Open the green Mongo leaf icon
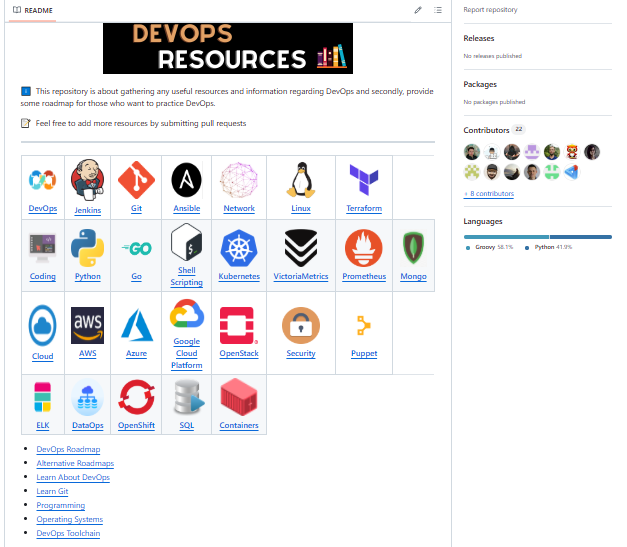The image size is (627, 547). click(413, 248)
